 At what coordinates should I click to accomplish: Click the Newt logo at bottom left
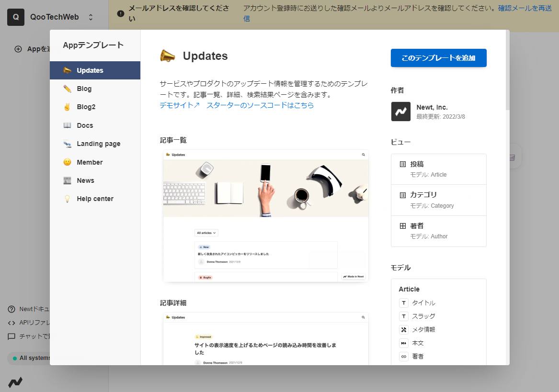tap(15, 382)
